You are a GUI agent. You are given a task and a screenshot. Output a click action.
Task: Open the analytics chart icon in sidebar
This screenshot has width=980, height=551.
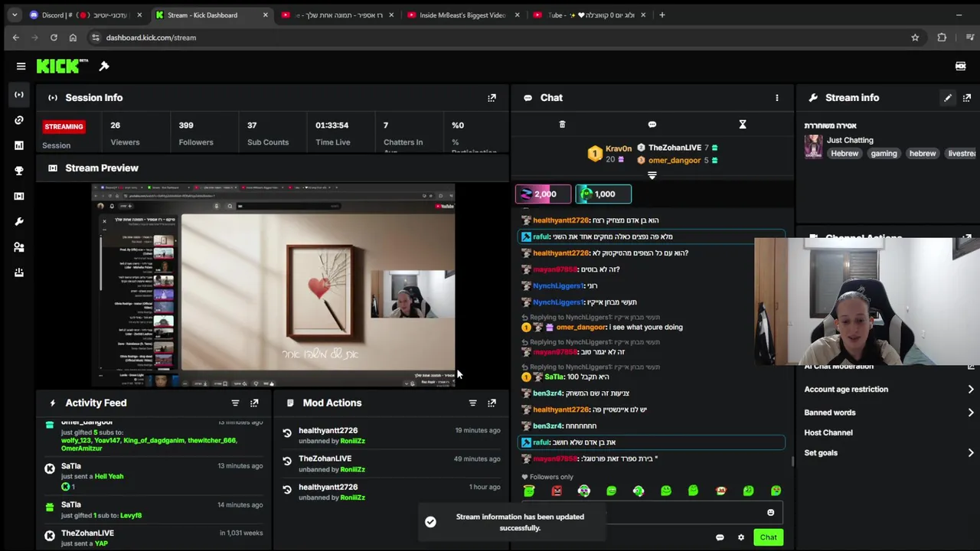coord(19,145)
